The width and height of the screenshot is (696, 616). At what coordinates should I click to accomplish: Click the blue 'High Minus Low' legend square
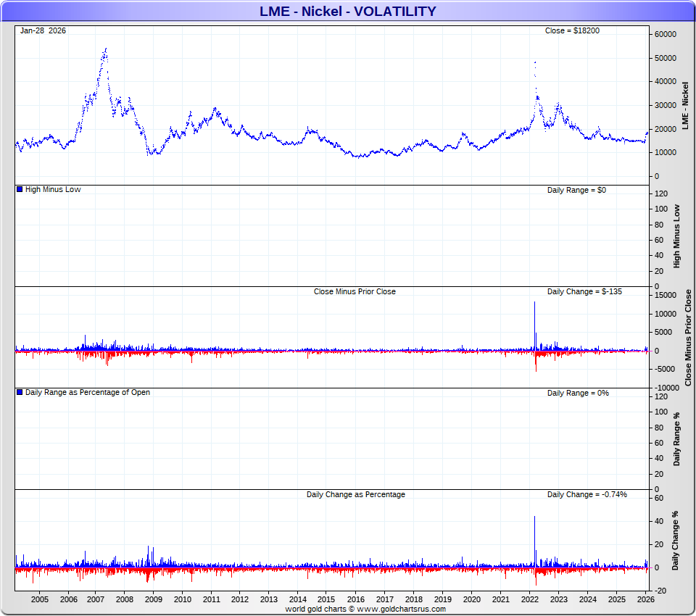[20, 189]
